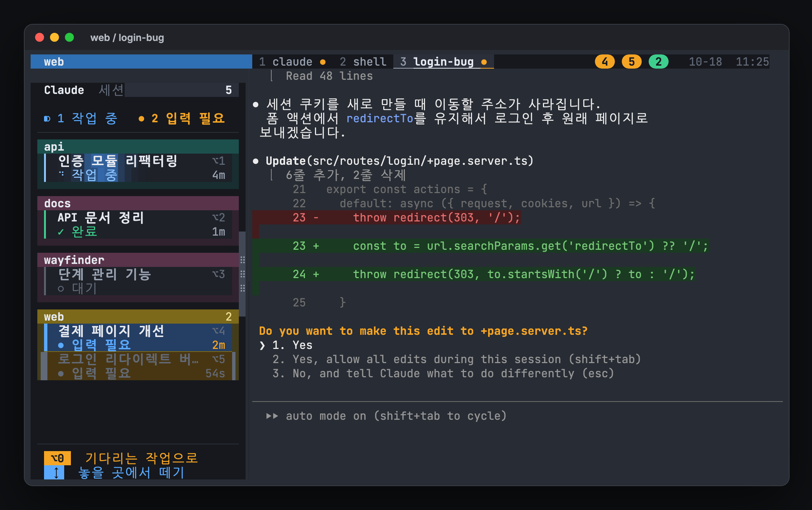Click the orange activity dot on claude tab

coord(323,62)
